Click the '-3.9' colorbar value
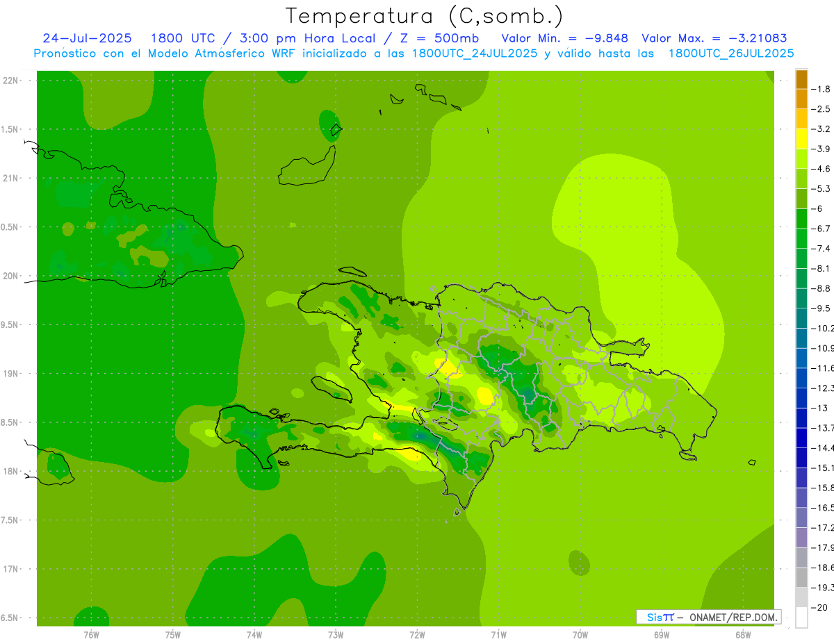 click(821, 149)
